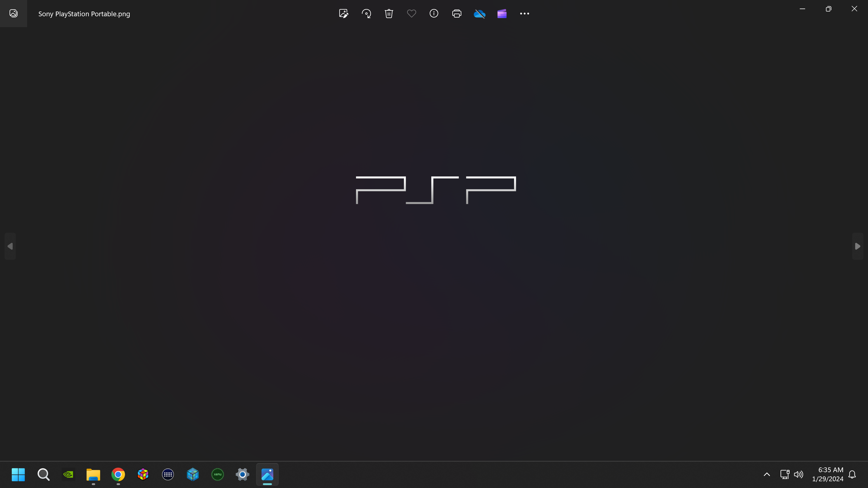Open the Photos gallery icon at top-left
The width and height of the screenshot is (868, 488).
(14, 14)
